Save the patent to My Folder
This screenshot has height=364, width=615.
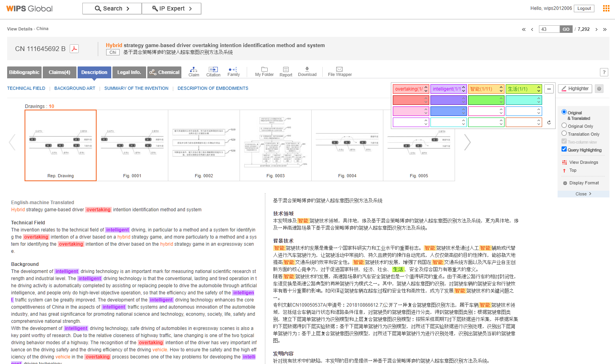click(264, 72)
